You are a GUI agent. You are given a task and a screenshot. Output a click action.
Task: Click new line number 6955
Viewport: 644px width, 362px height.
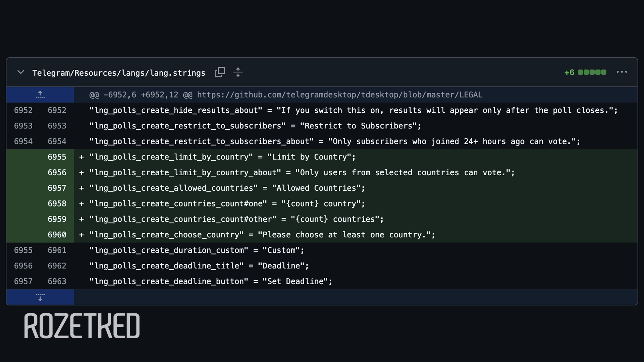[x=57, y=157]
